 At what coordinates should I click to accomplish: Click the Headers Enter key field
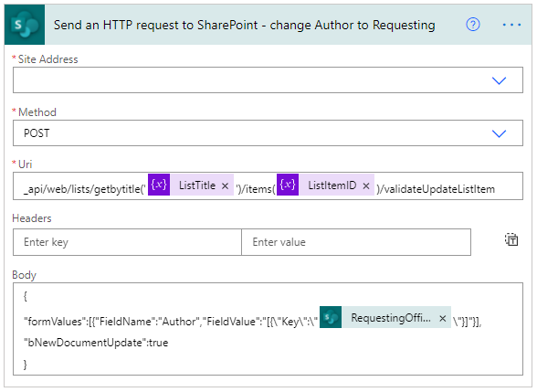pos(127,242)
